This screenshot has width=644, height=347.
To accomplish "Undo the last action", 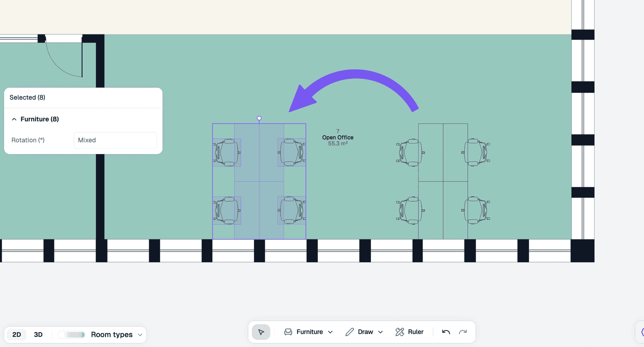I will 446,332.
